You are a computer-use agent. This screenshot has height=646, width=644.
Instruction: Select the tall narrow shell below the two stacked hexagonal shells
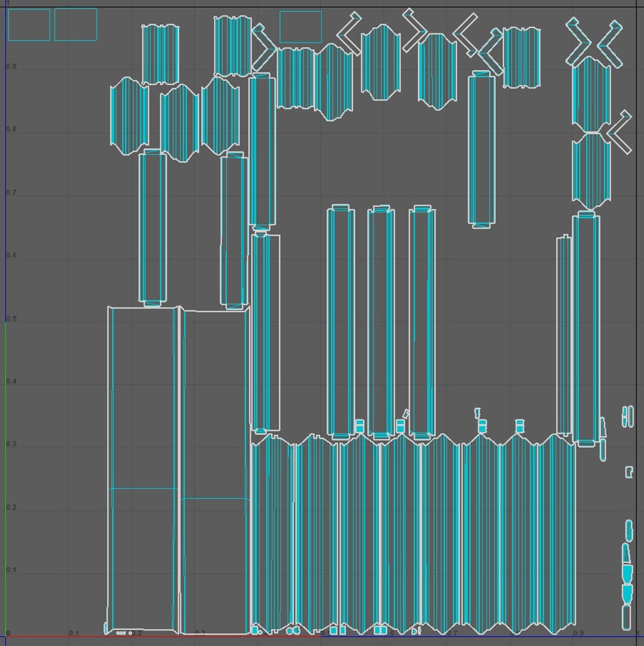click(x=586, y=329)
